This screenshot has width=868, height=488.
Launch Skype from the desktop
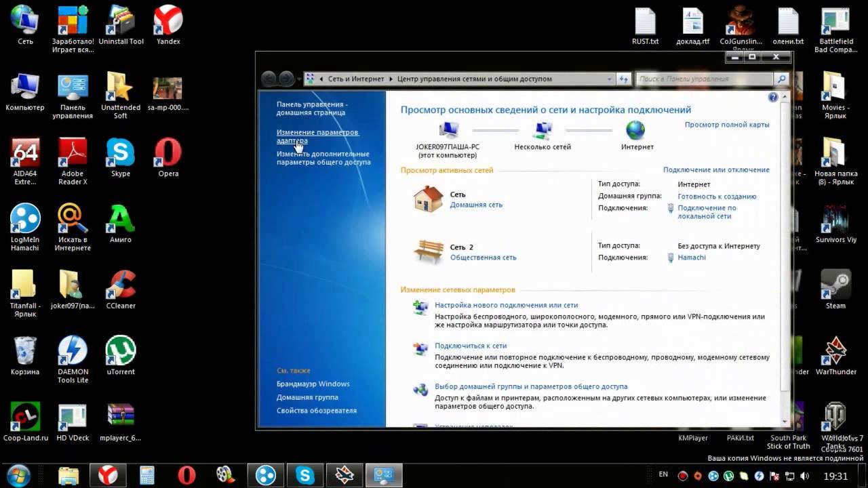tap(121, 157)
